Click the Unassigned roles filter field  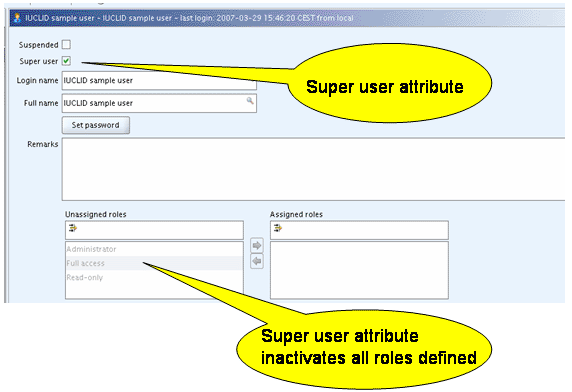(154, 230)
